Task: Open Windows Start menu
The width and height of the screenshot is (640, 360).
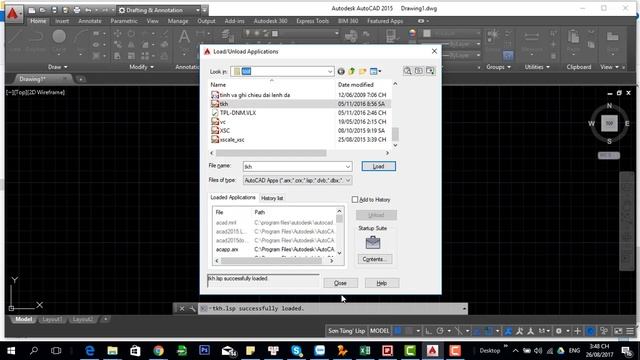Action: click(11, 351)
